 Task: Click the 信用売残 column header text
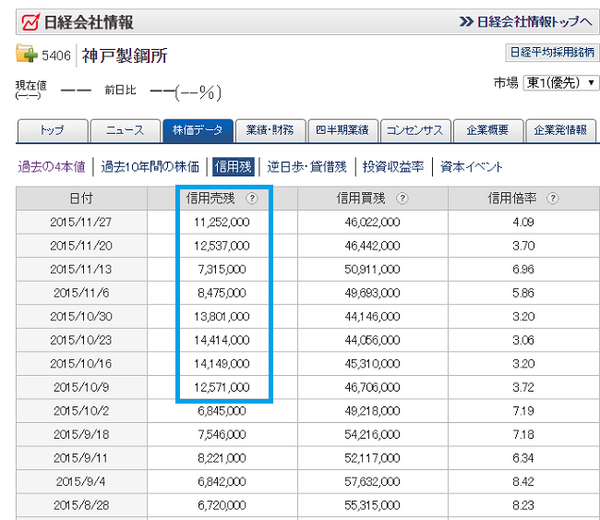tap(210, 198)
